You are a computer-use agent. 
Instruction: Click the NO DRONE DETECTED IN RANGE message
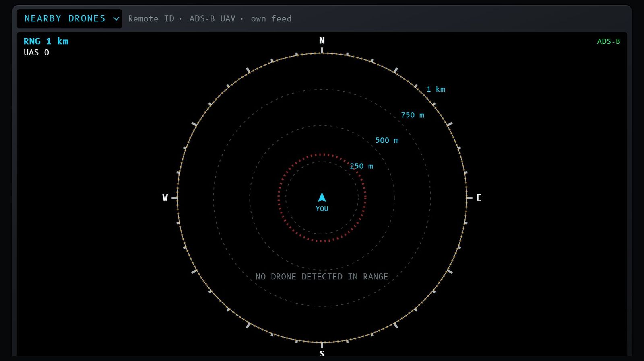[x=322, y=277]
